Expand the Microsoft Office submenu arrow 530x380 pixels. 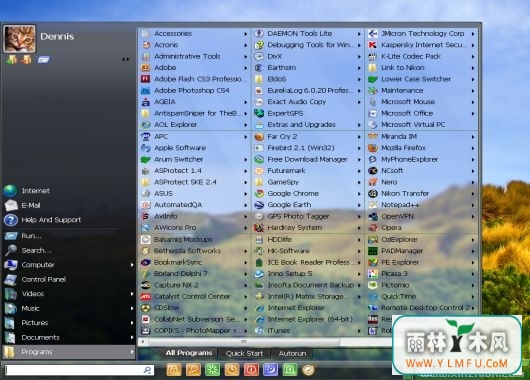click(x=473, y=114)
